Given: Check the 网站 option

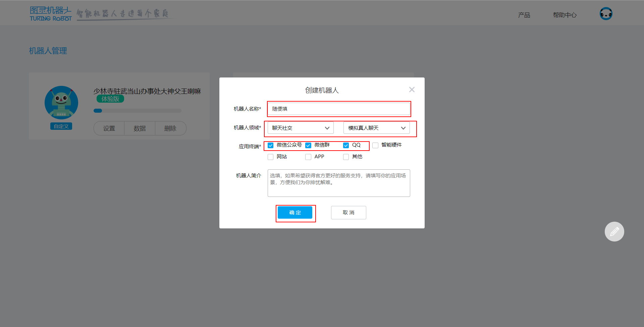Looking at the screenshot, I should coord(271,157).
